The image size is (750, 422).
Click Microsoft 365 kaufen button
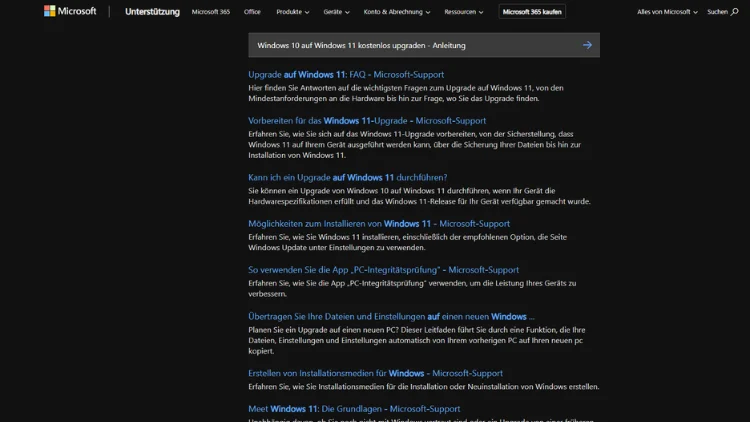click(x=532, y=11)
